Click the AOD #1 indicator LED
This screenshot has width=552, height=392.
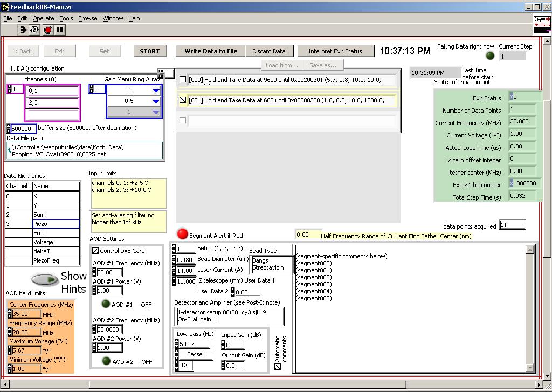click(106, 304)
